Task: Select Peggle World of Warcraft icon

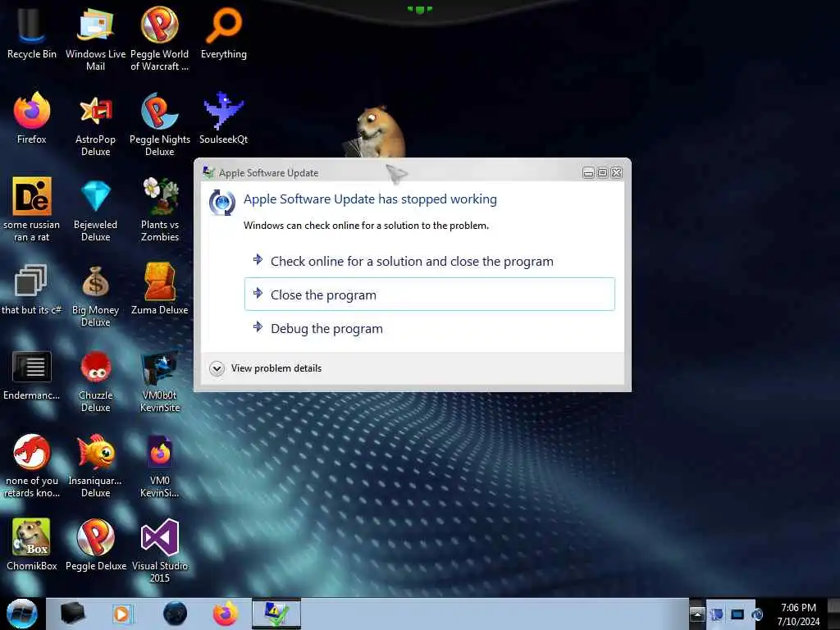Action: coord(160,39)
